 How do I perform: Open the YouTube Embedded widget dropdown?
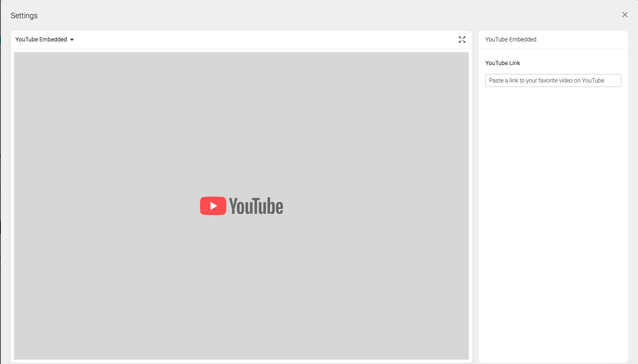(44, 39)
